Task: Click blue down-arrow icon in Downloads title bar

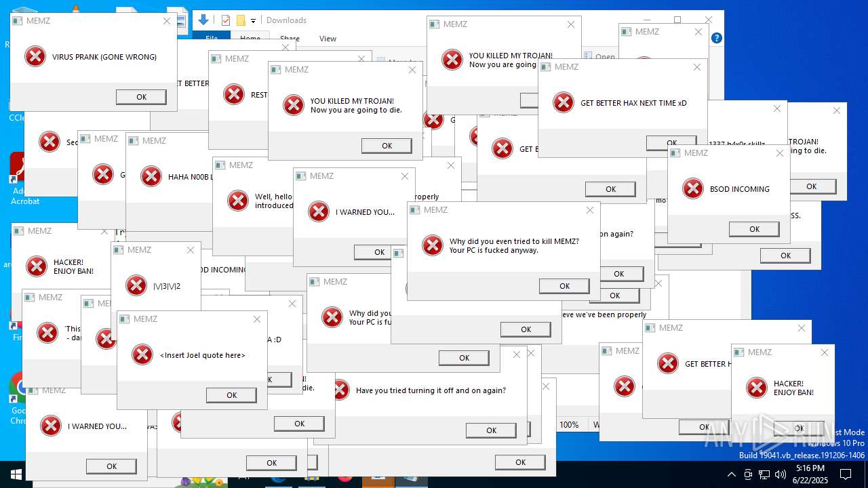Action: (203, 20)
